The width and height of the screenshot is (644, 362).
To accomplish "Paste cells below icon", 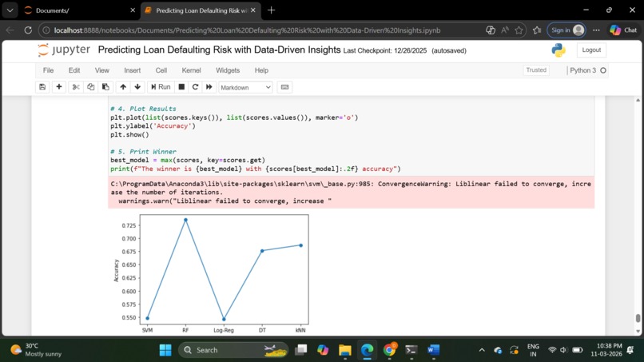I will point(105,87).
